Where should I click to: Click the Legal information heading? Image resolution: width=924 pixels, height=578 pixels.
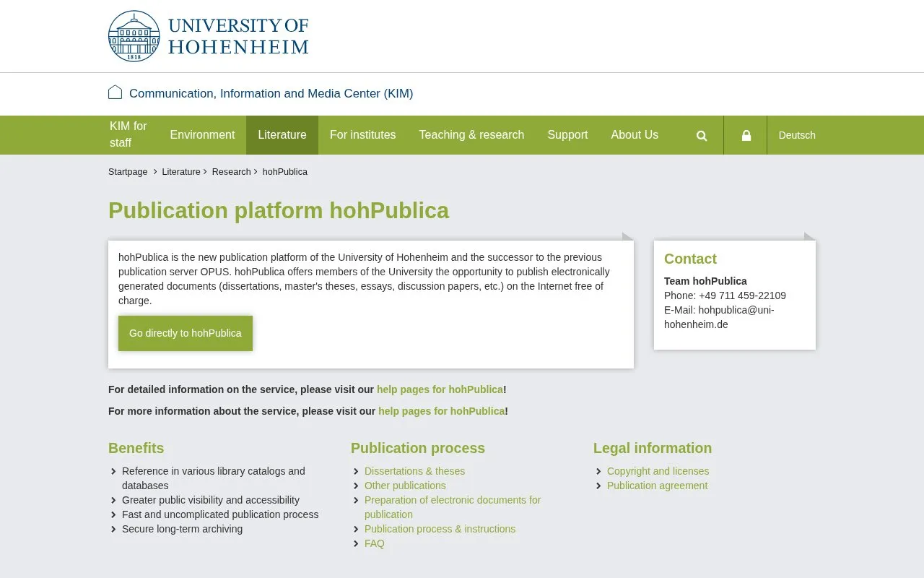point(653,448)
